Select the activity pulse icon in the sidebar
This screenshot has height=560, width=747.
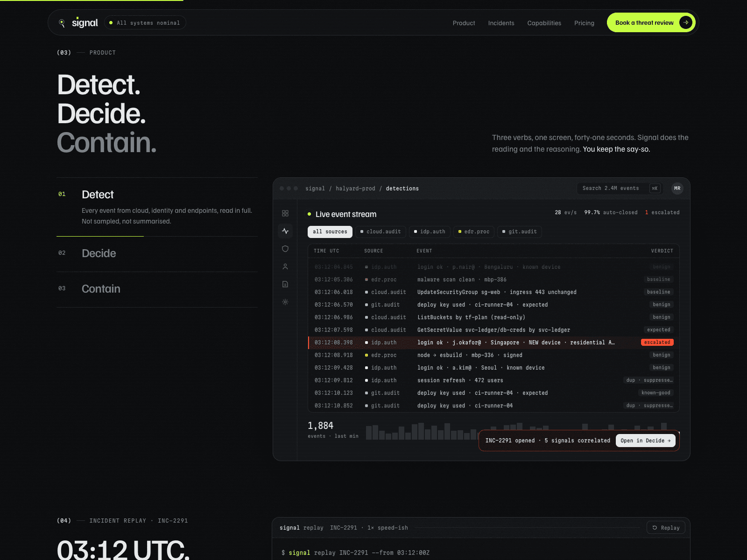point(285,231)
